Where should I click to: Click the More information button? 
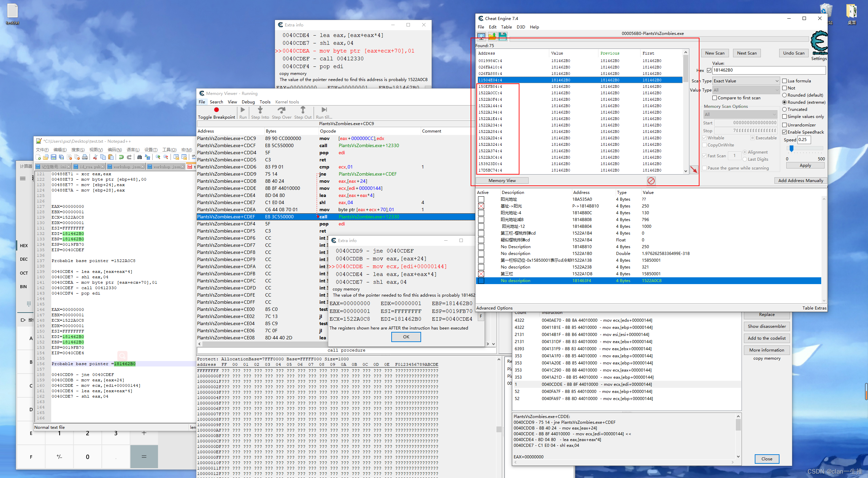coord(767,350)
